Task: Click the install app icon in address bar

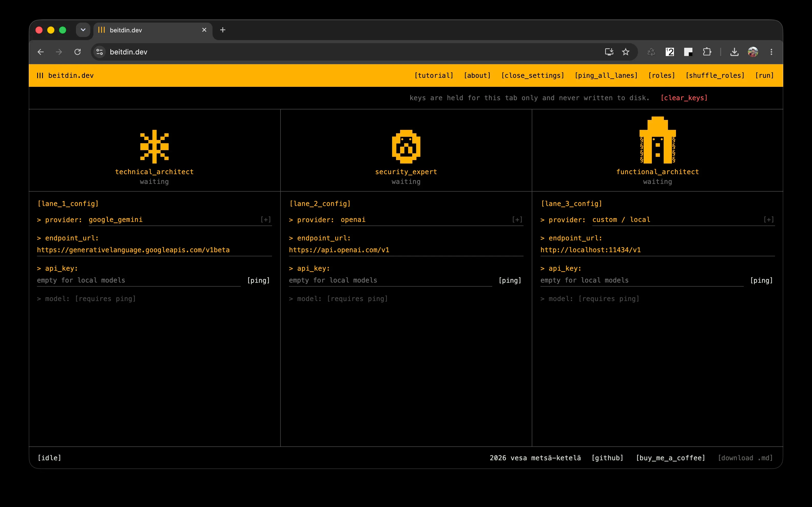Action: pos(609,52)
